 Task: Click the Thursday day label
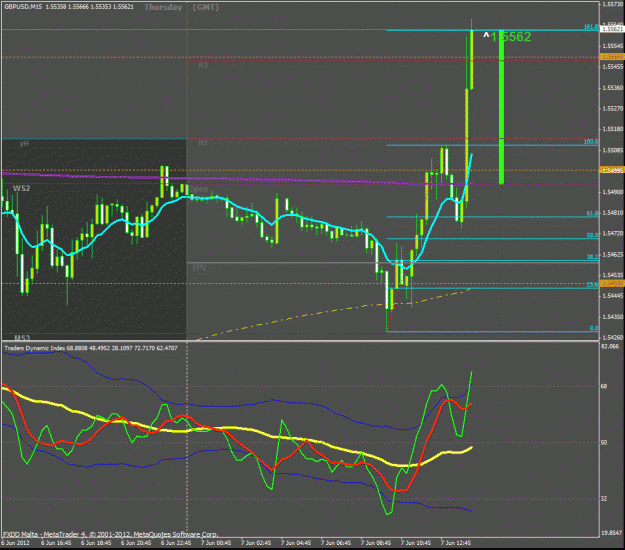pyautogui.click(x=163, y=7)
